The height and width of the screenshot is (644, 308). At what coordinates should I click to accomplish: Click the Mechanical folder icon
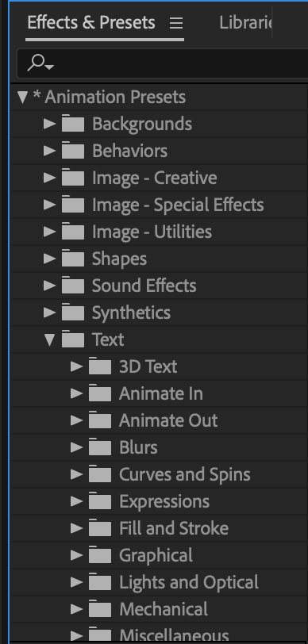[100, 609]
